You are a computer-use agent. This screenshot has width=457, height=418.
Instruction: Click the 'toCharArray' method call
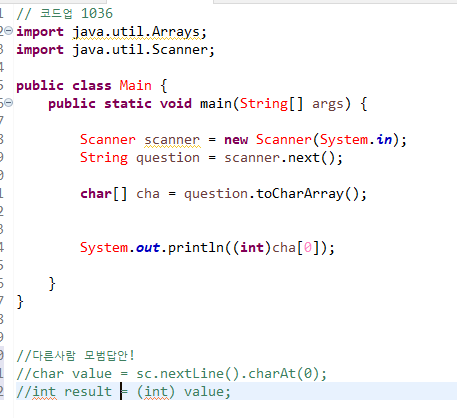click(x=300, y=194)
